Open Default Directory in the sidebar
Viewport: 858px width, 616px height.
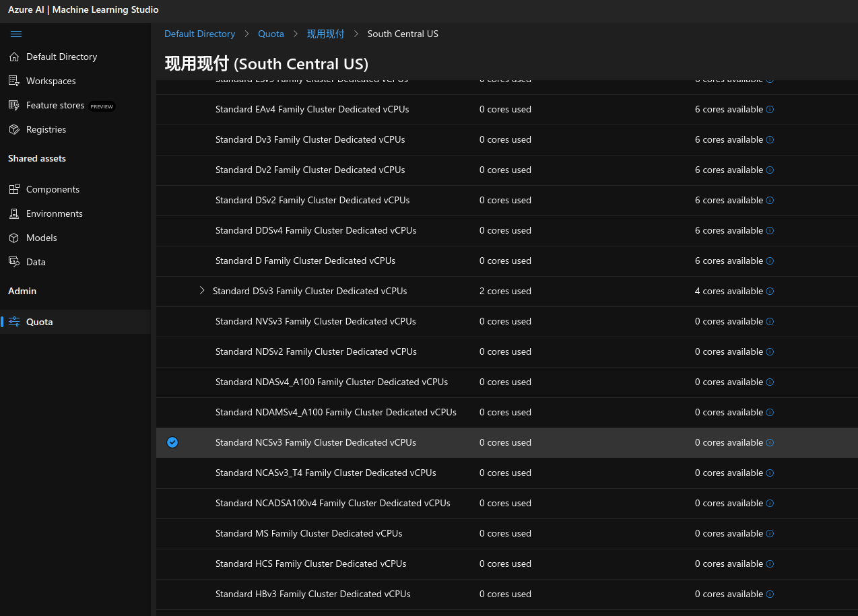[75, 57]
